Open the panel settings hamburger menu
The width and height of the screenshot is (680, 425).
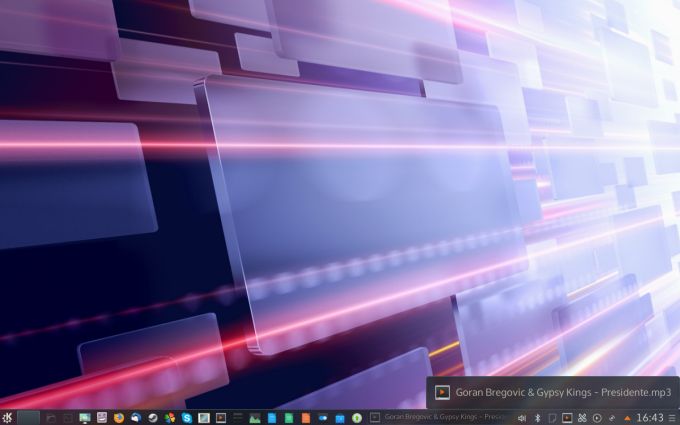[x=673, y=418]
